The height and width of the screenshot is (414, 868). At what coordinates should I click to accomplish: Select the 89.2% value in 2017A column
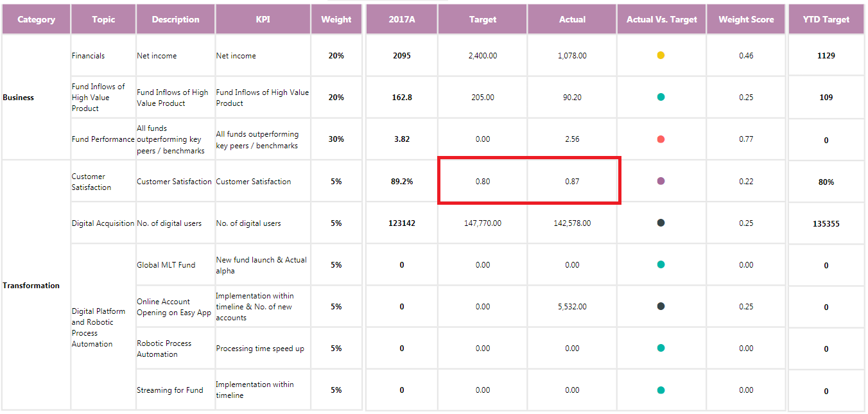(402, 182)
